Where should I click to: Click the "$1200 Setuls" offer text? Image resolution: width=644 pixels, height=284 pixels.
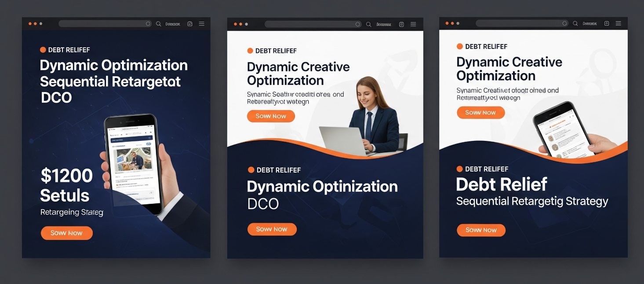(66, 185)
